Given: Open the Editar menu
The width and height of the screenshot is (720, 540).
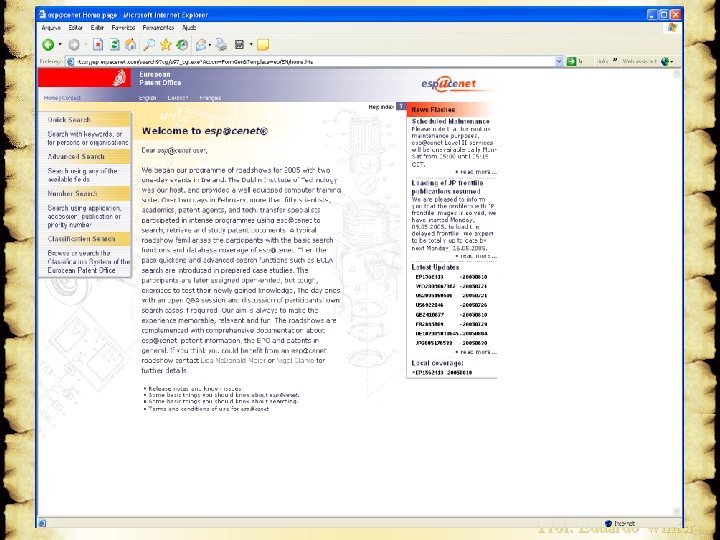Looking at the screenshot, I should click(x=76, y=28).
